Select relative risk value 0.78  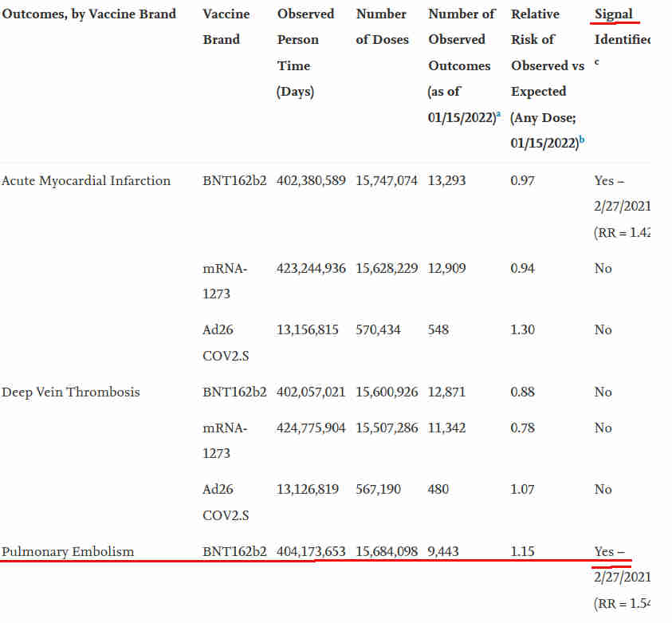(x=522, y=428)
